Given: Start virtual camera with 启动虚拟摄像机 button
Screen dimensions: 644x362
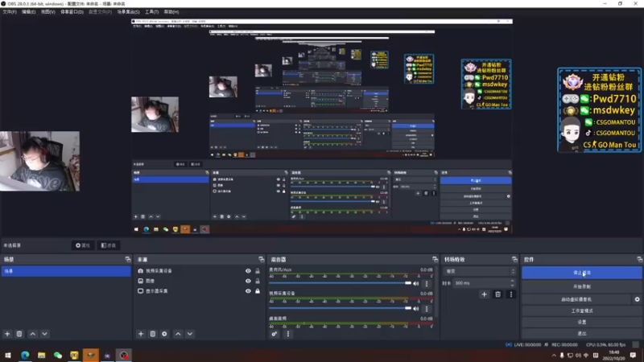Looking at the screenshot, I should tap(576, 299).
